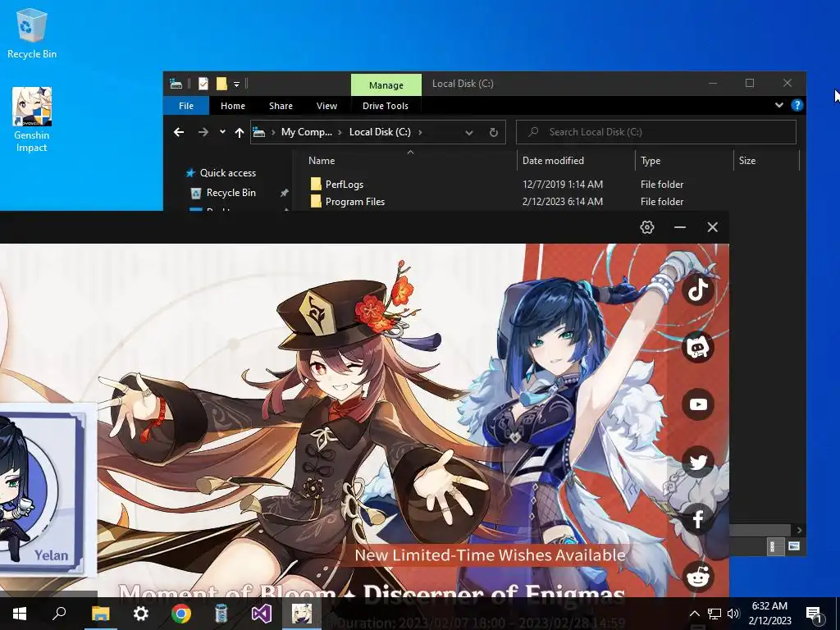The image size is (840, 630).
Task: Go up one folder level
Action: point(240,132)
